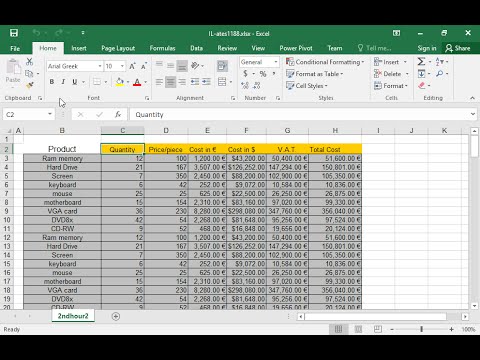Click the Share button
Viewport: 480px width, 360px height.
458,48
